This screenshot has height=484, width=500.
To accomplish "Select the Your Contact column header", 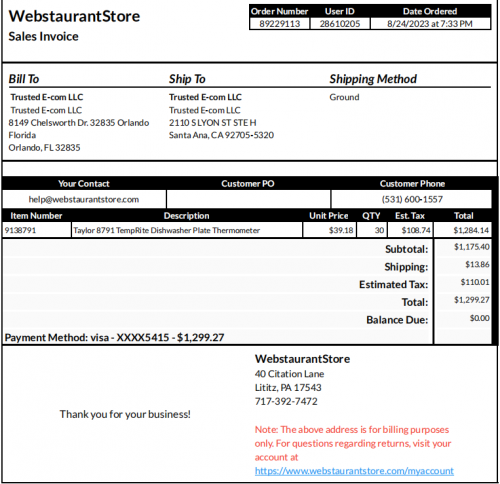I will coord(84,184).
